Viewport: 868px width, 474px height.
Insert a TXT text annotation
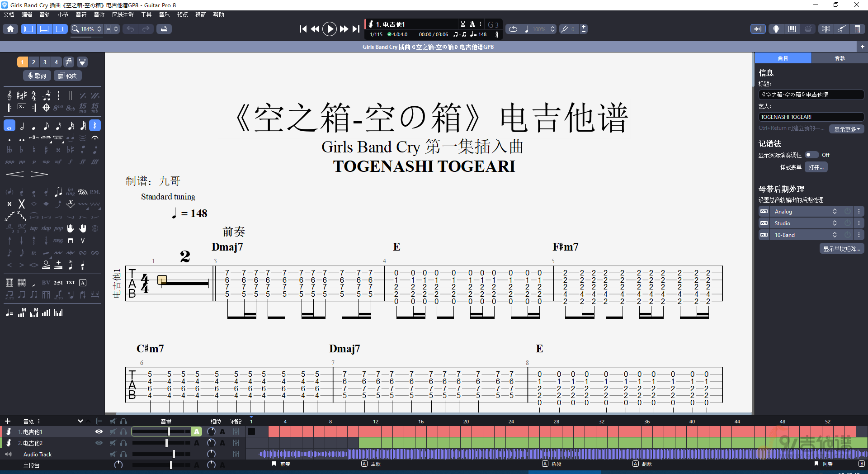pos(71,283)
